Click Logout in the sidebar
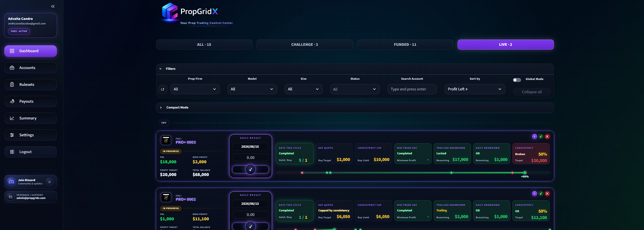The image size is (644, 230). click(x=31, y=152)
